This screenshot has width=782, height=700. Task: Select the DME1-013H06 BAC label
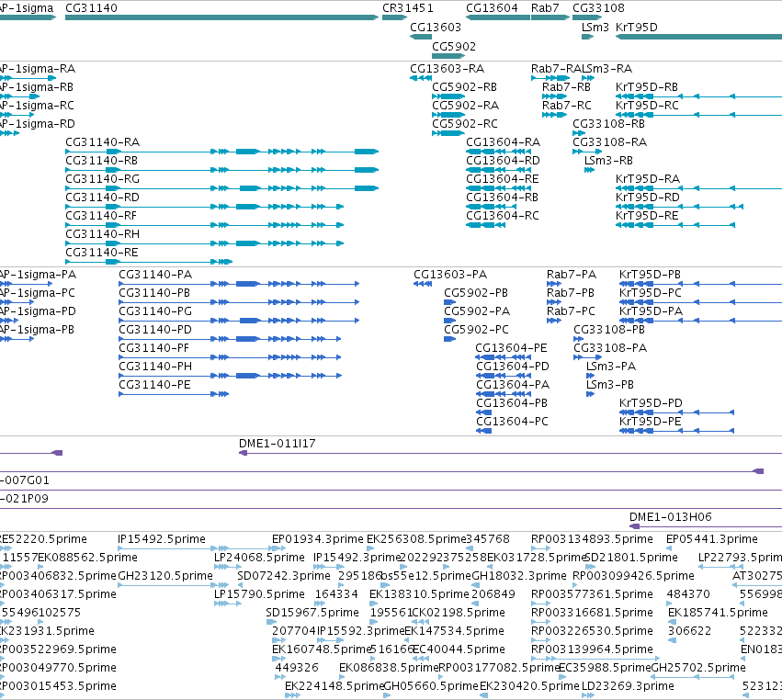pyautogui.click(x=670, y=517)
